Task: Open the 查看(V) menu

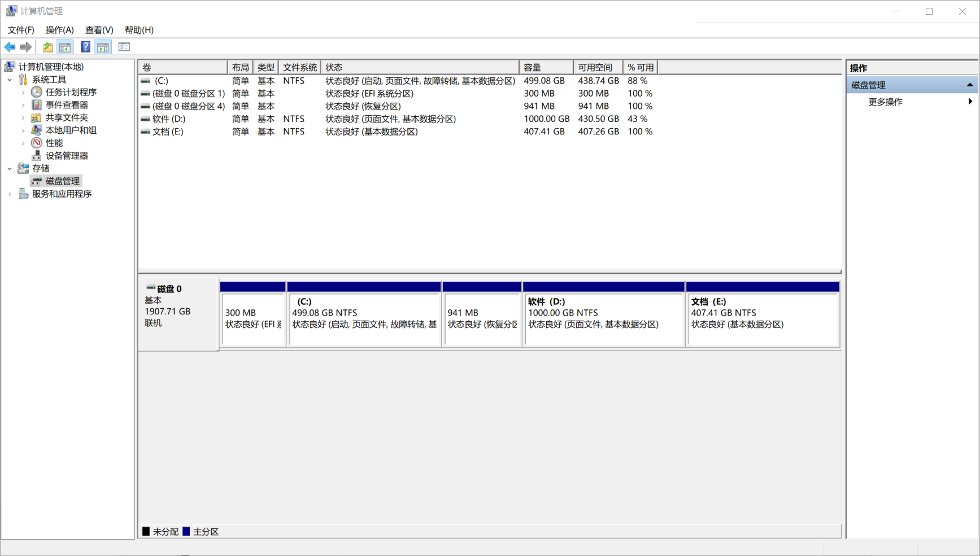Action: [99, 30]
